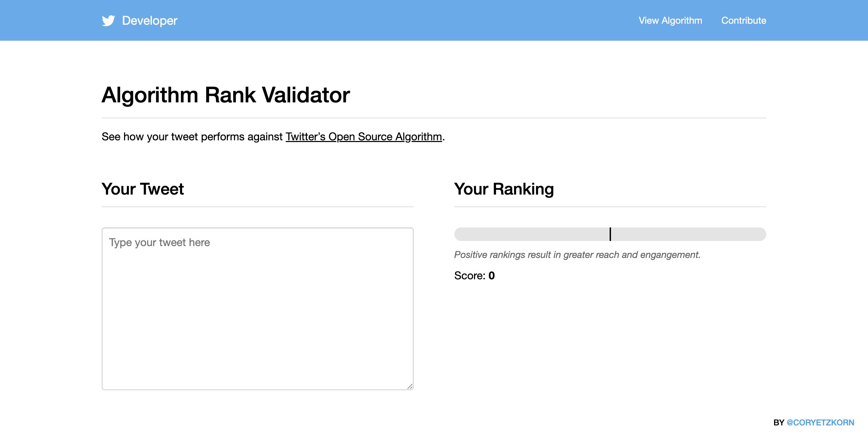Screen dimensions: 868x442
Task: Click the 'Type your tweet here' placeholder
Action: tap(159, 242)
